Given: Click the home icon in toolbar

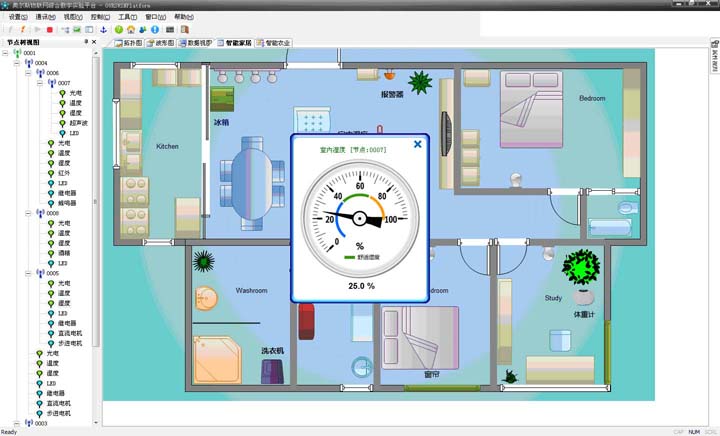Looking at the screenshot, I should tap(131, 30).
